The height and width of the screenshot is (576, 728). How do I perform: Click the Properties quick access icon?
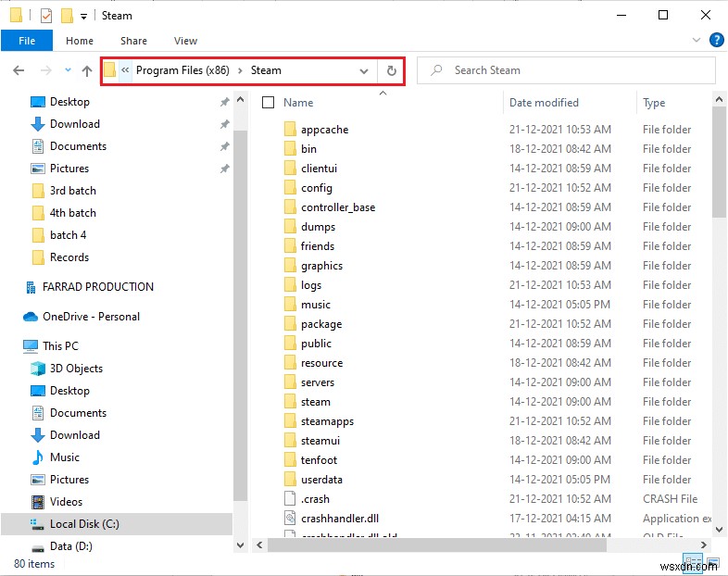pyautogui.click(x=46, y=17)
